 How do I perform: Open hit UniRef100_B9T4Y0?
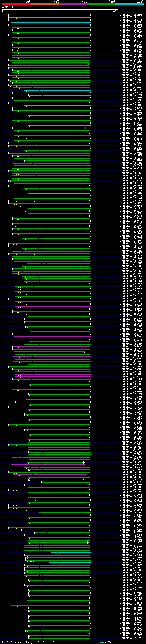click(x=131, y=40)
